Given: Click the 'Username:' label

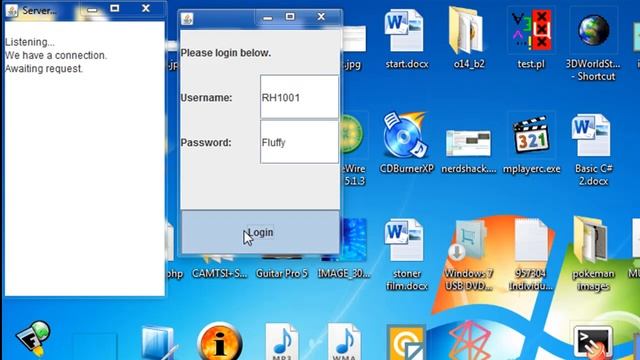Looking at the screenshot, I should point(206,98).
